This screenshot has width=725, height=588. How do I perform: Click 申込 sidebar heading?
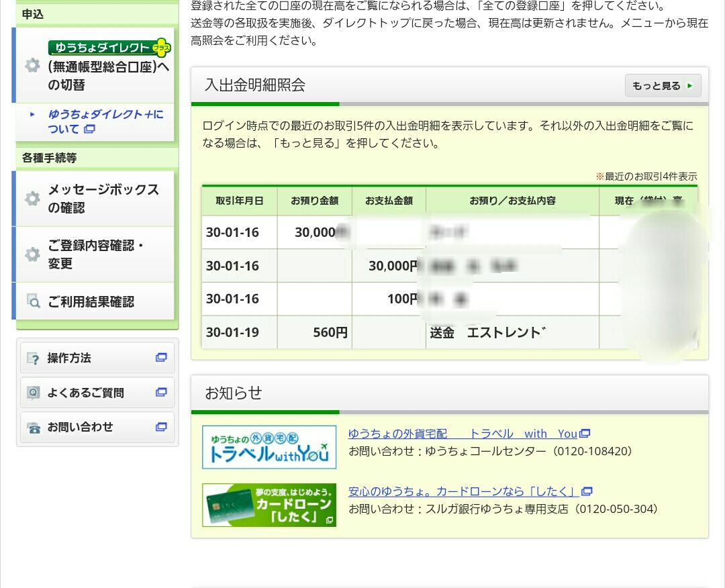pos(33,14)
